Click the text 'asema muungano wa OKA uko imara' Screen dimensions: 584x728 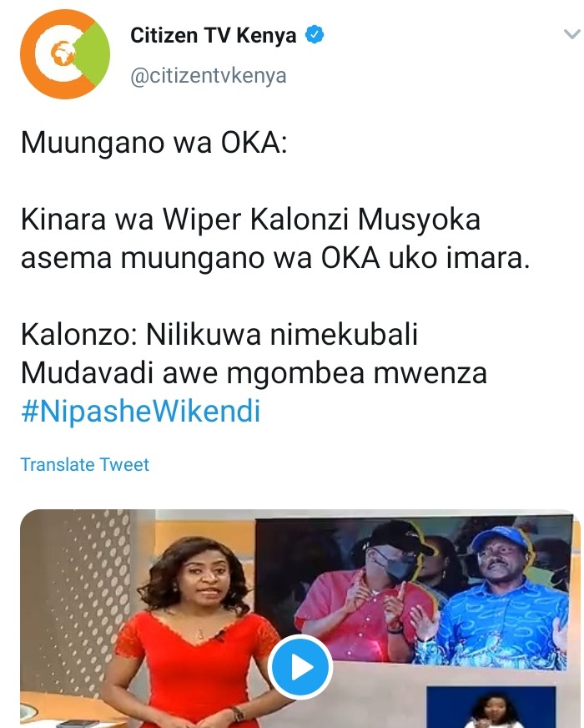pos(275,258)
